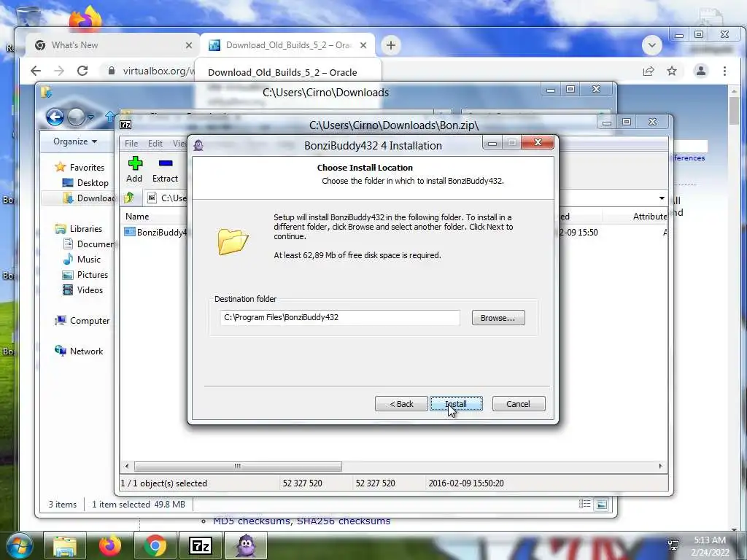Screen dimensions: 747x560
Task: Open File Explorer from the taskbar
Action: [65, 545]
